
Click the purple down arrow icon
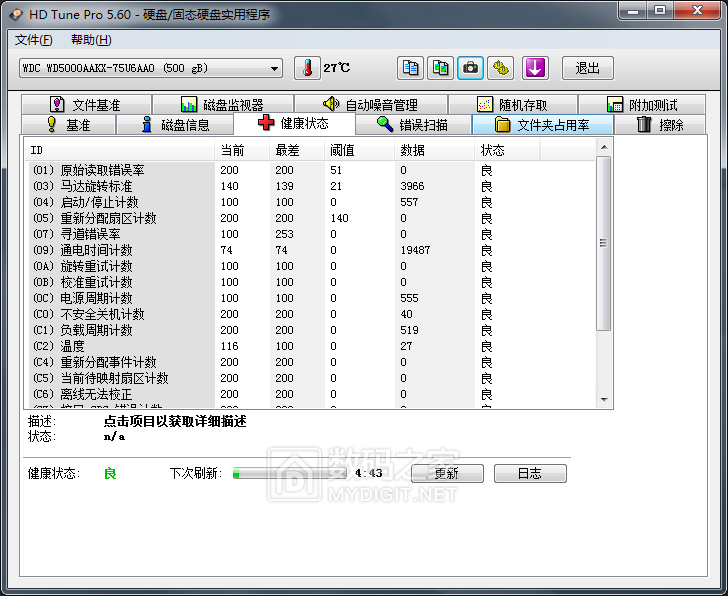(536, 68)
